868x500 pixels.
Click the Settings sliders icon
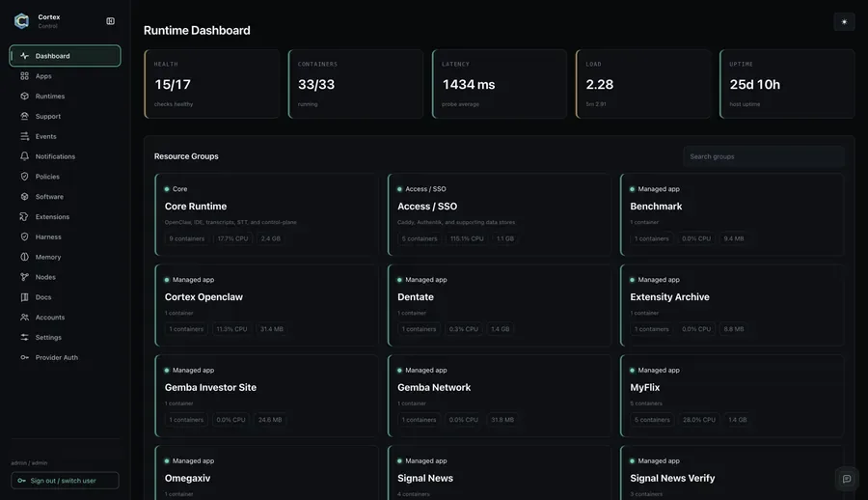24,337
